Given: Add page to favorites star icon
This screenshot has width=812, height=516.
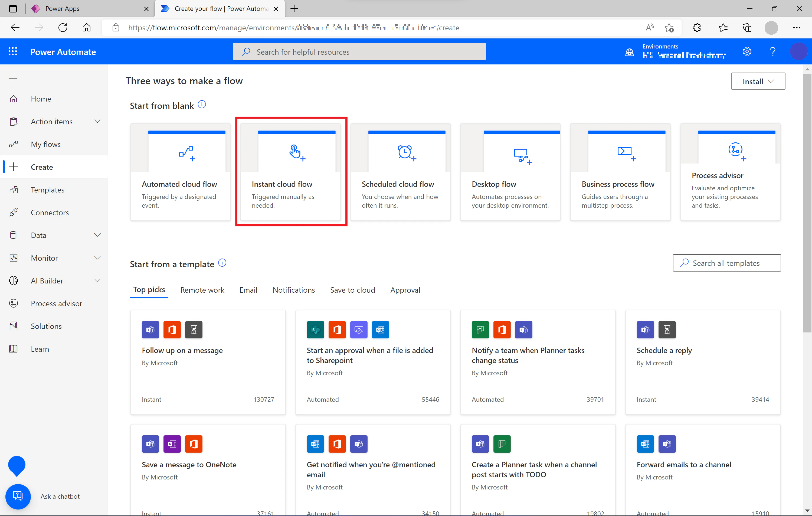Looking at the screenshot, I should (669, 28).
